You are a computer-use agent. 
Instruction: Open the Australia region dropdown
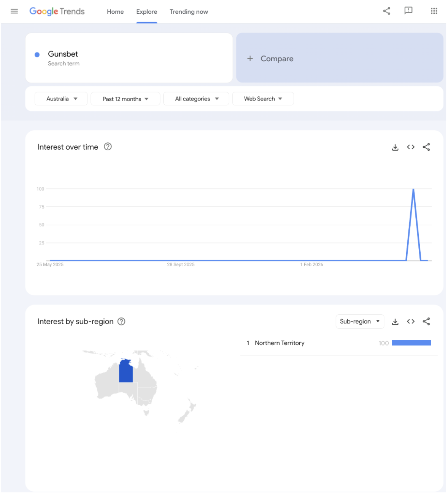(x=61, y=99)
